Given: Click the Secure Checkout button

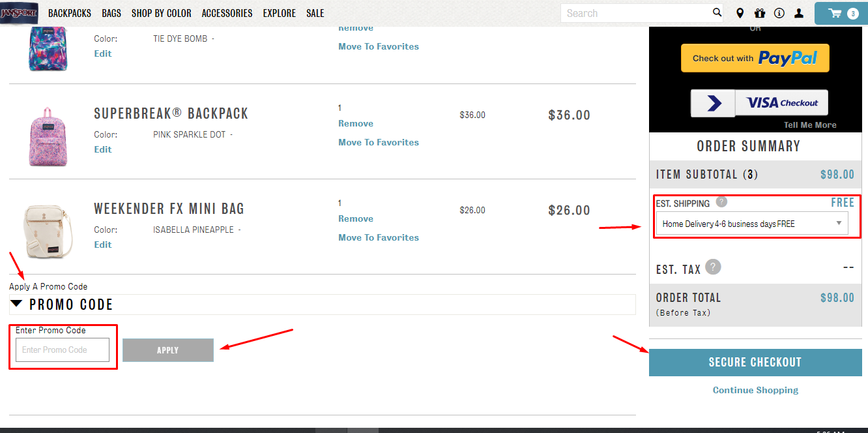Looking at the screenshot, I should 755,363.
